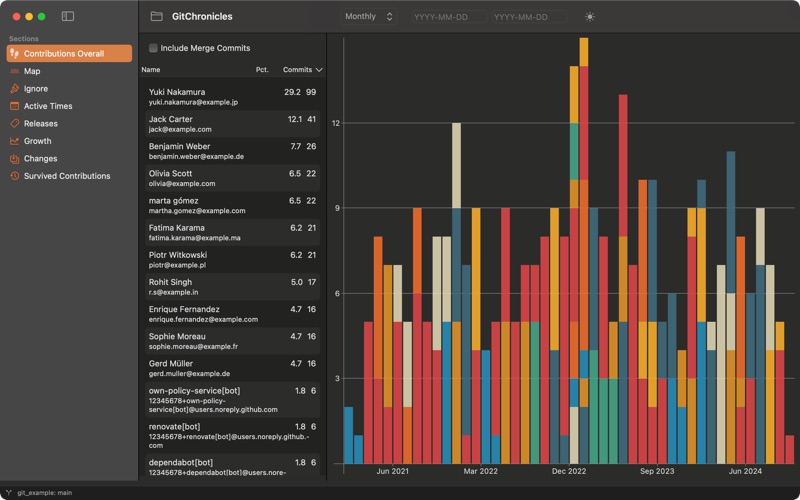Click the Jun 2024 axis label
The height and width of the screenshot is (500, 800).
745,471
